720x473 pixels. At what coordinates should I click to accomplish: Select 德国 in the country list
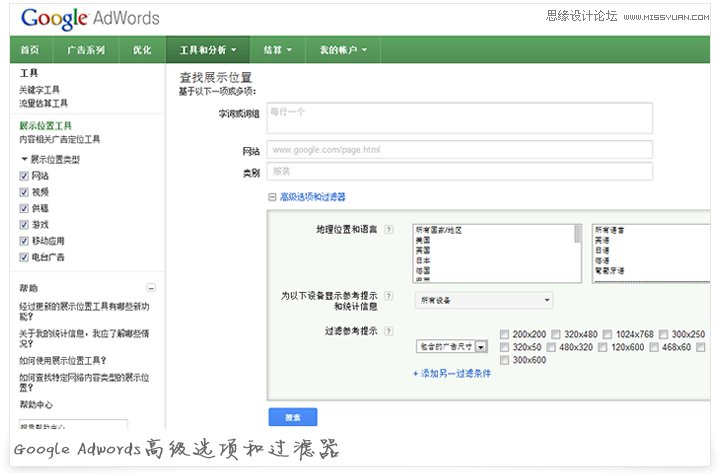(x=423, y=270)
